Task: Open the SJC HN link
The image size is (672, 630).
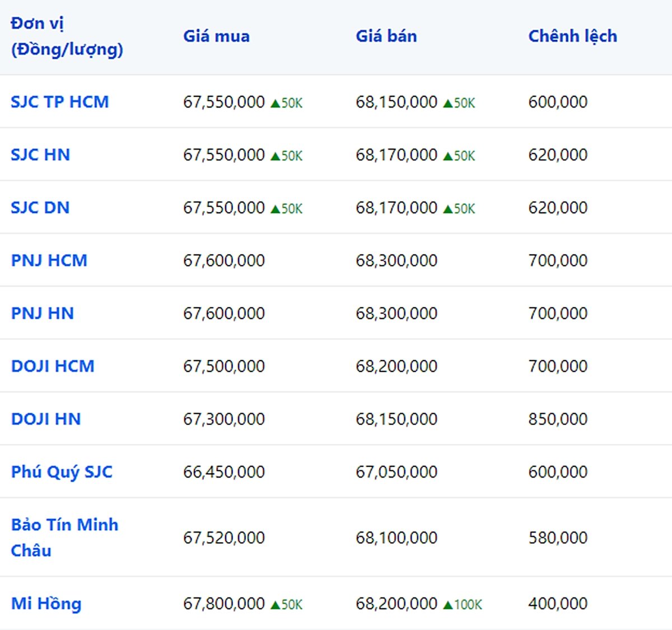Action: tap(40, 155)
